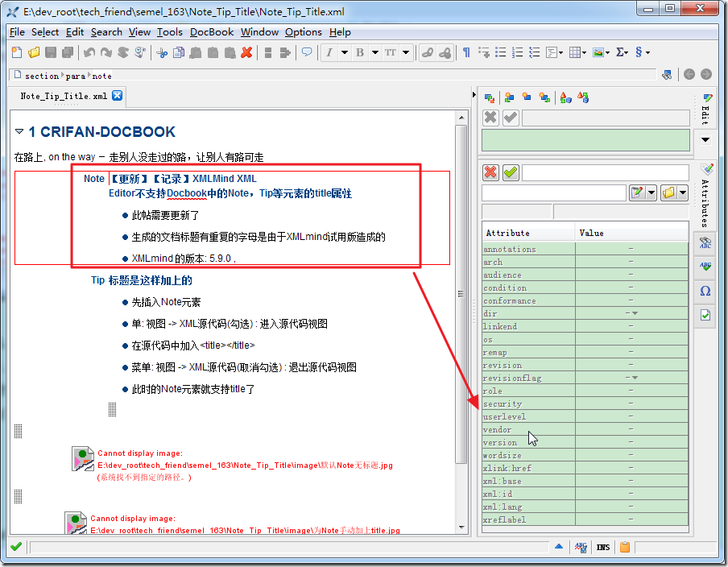Click the numbered list icon
The width and height of the screenshot is (728, 567).
(x=517, y=52)
